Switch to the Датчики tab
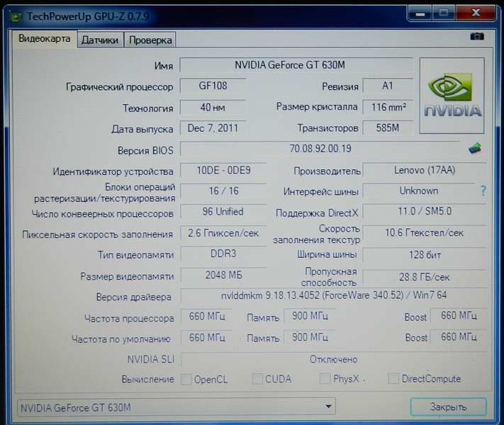Image resolution: width=504 pixels, height=425 pixels. [100, 40]
